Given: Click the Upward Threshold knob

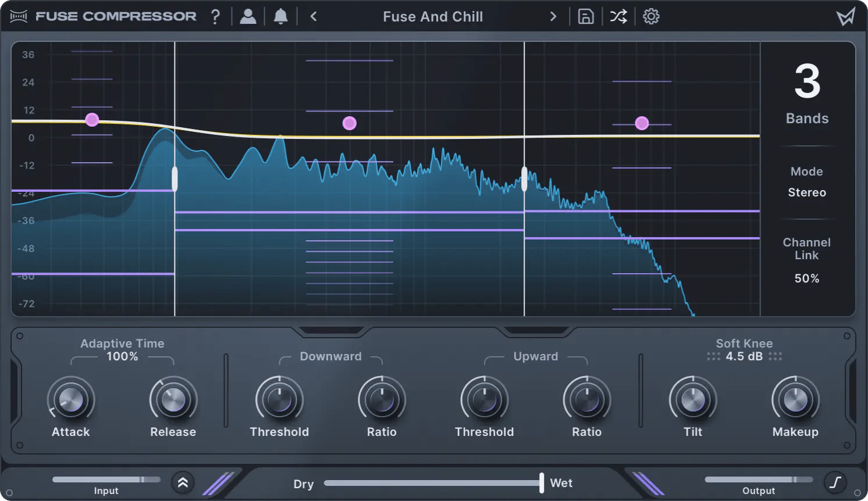Looking at the screenshot, I should coord(484,400).
